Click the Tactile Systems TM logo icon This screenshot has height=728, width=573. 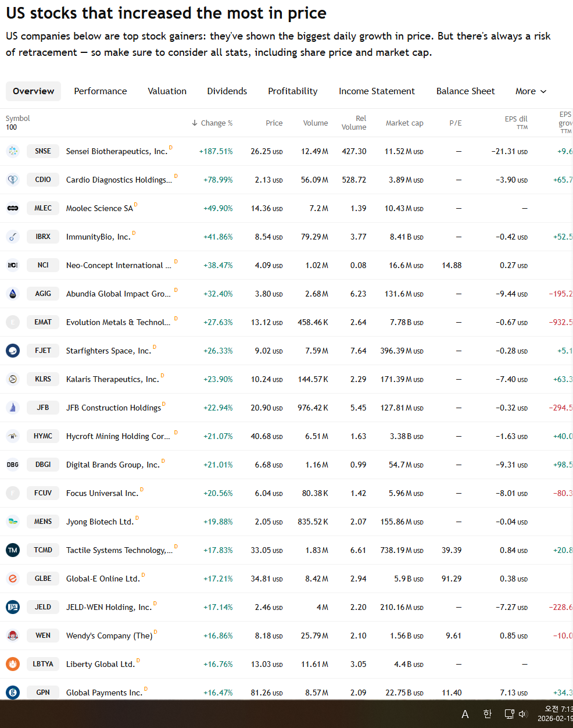coord(13,550)
